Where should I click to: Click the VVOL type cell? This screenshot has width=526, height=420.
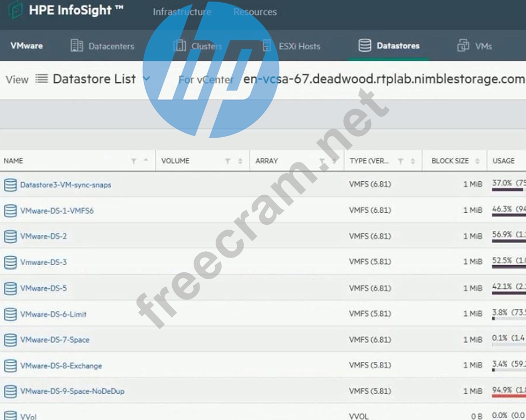click(359, 416)
